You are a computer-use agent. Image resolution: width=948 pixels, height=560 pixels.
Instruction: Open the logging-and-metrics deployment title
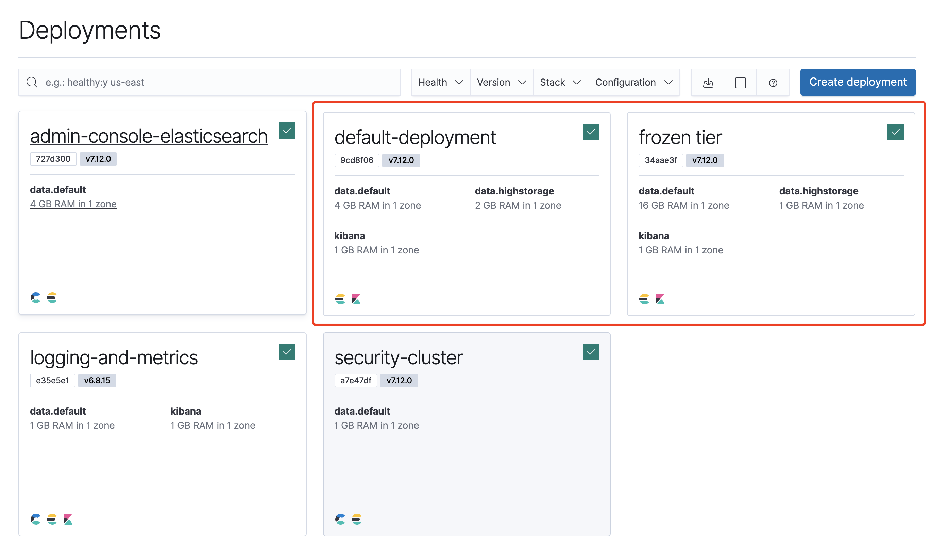click(114, 357)
